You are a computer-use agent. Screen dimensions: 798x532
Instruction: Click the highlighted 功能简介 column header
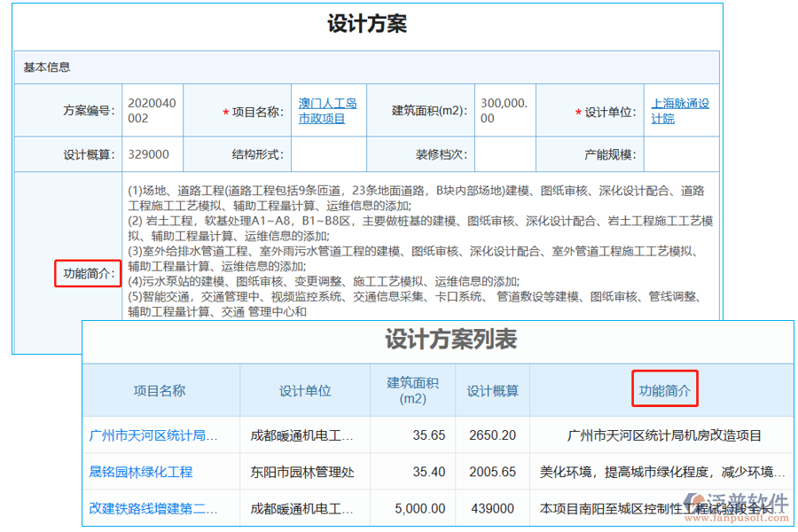point(664,390)
